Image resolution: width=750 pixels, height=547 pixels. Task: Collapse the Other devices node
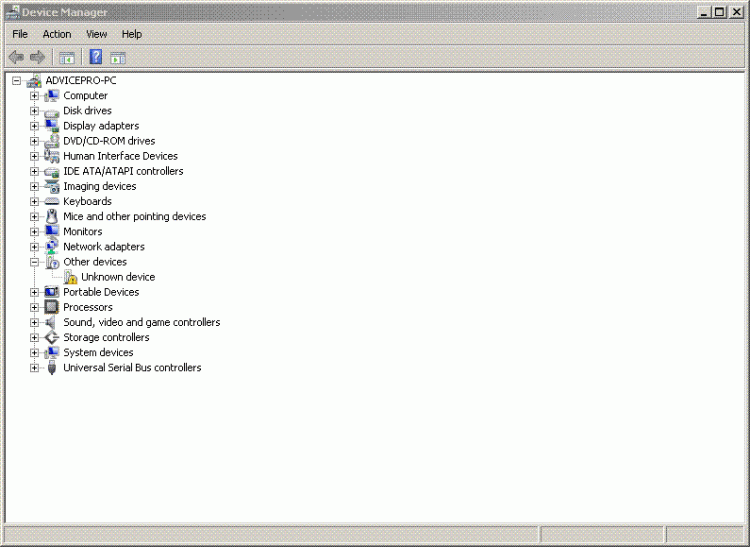click(x=34, y=262)
